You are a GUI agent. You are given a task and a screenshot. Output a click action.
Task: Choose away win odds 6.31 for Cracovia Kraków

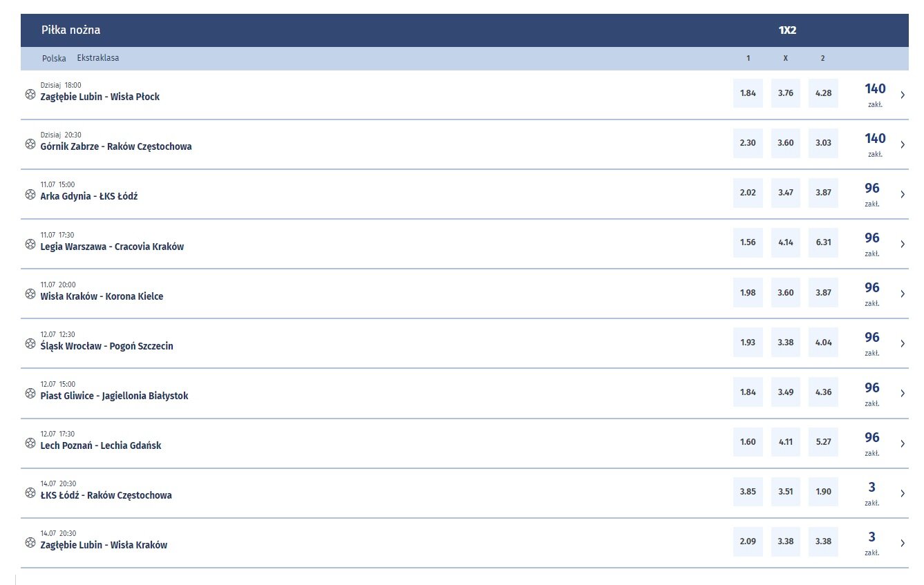click(823, 242)
